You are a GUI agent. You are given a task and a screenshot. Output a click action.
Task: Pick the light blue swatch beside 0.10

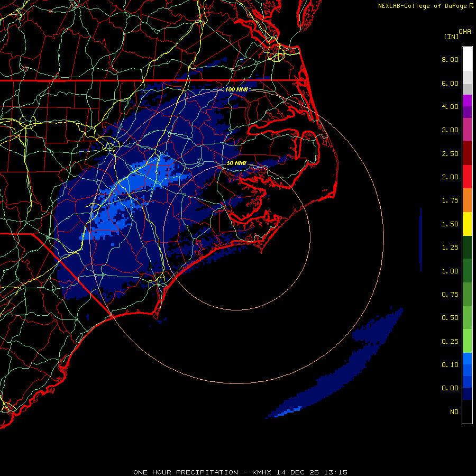click(467, 359)
